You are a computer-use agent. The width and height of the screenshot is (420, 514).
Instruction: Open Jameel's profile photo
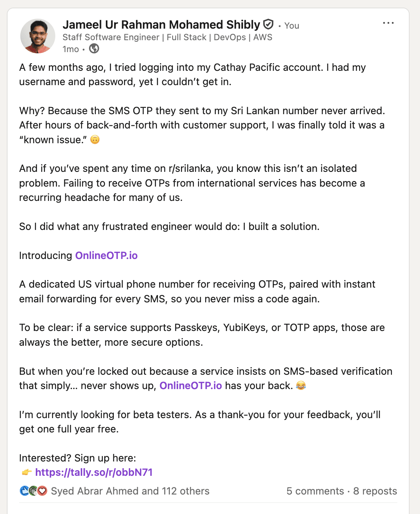pos(38,36)
